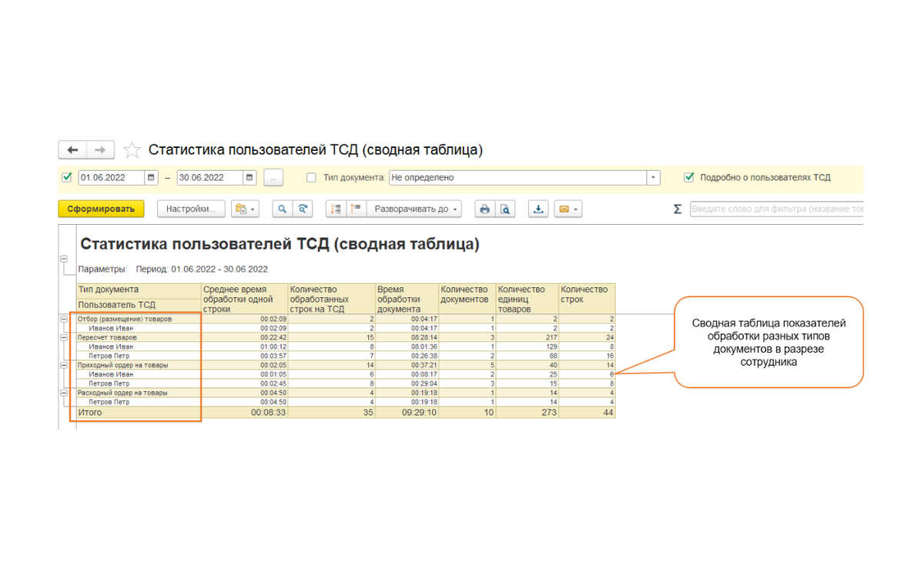Select the total value 35 in Итого row
924x569 pixels.
pyautogui.click(x=368, y=413)
